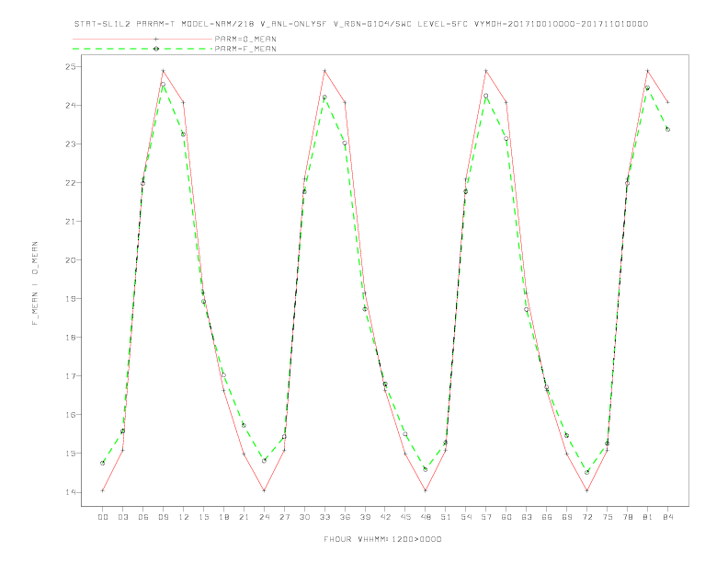Select the PARM=F_MEAN legend label

tap(245, 49)
